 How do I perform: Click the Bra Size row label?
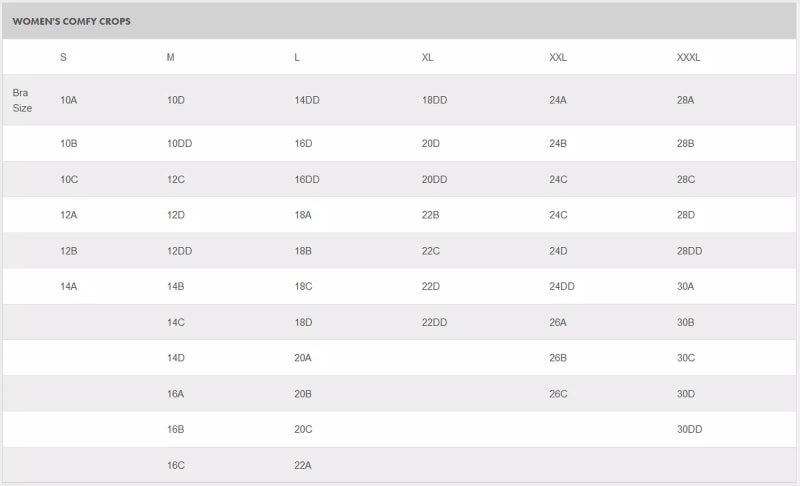tap(22, 100)
